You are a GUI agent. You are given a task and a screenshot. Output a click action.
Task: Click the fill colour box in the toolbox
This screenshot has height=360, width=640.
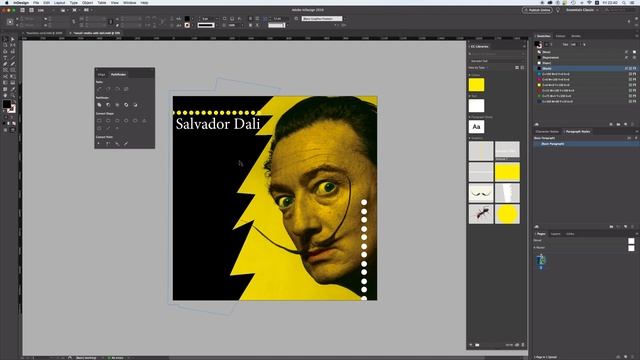pos(7,104)
